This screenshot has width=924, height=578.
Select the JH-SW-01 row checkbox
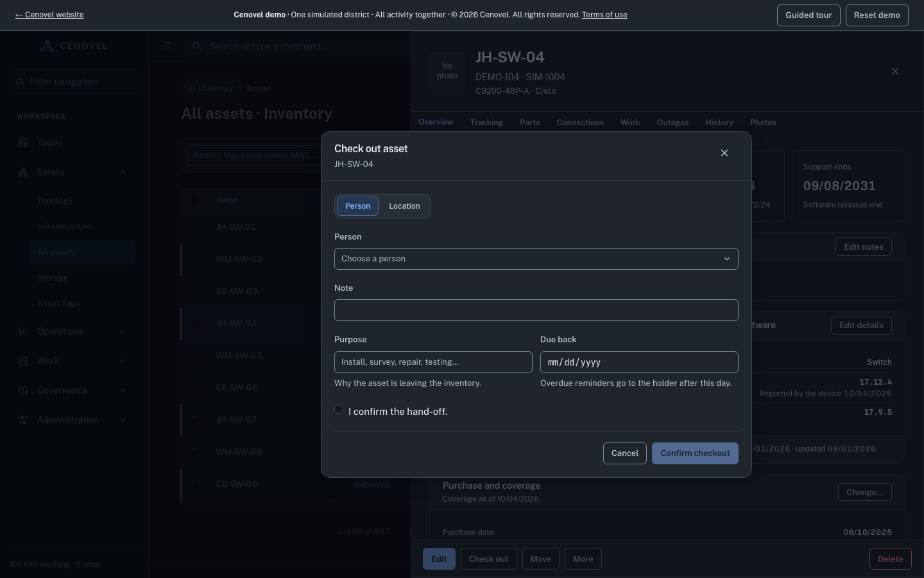click(194, 227)
